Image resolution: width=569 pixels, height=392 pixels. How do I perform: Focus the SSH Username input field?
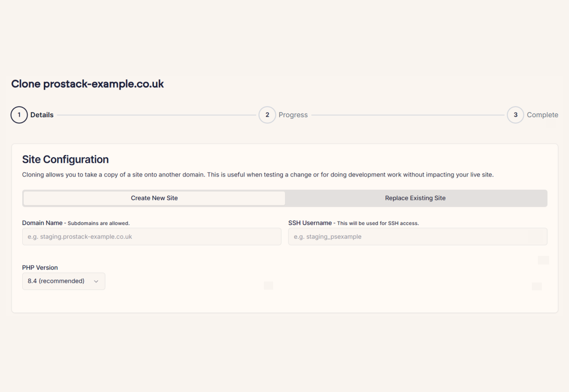point(417,237)
